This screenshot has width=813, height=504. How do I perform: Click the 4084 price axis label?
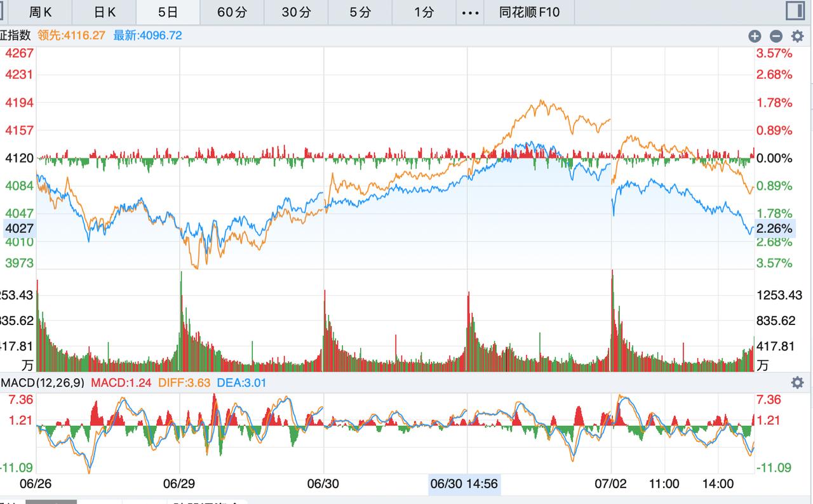coord(19,185)
